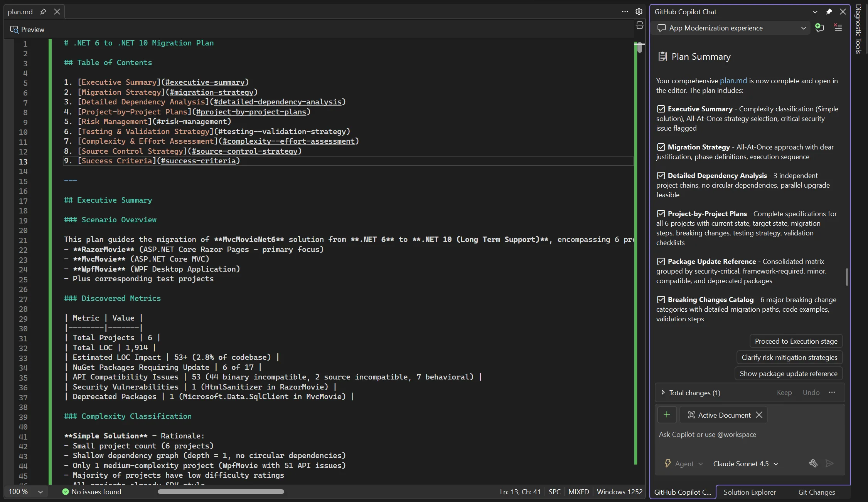This screenshot has width=868, height=502.
Task: Click the tools wrench icon in chat
Action: click(813, 463)
